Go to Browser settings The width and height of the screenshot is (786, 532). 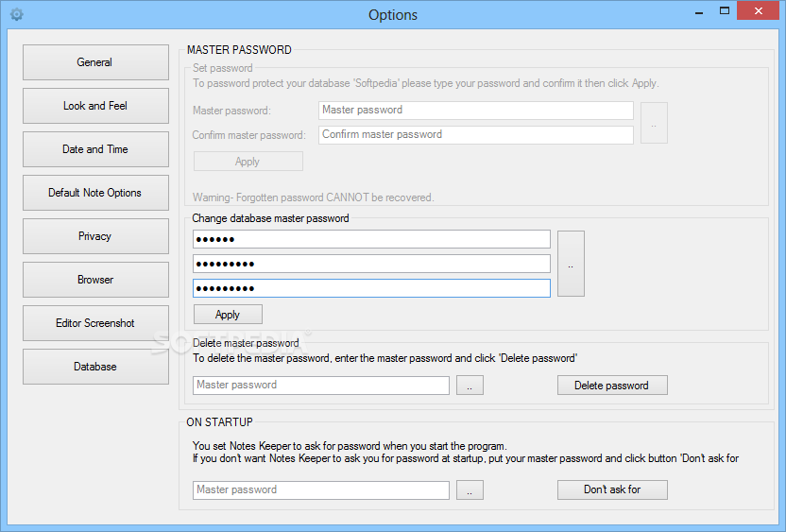coord(95,280)
